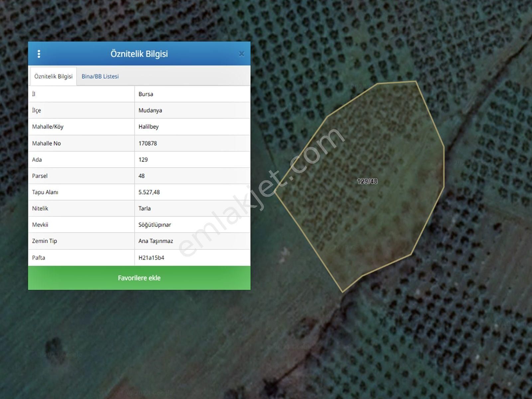Click the 129/48 parcel label on map
The width and height of the screenshot is (532, 399).
click(x=367, y=181)
